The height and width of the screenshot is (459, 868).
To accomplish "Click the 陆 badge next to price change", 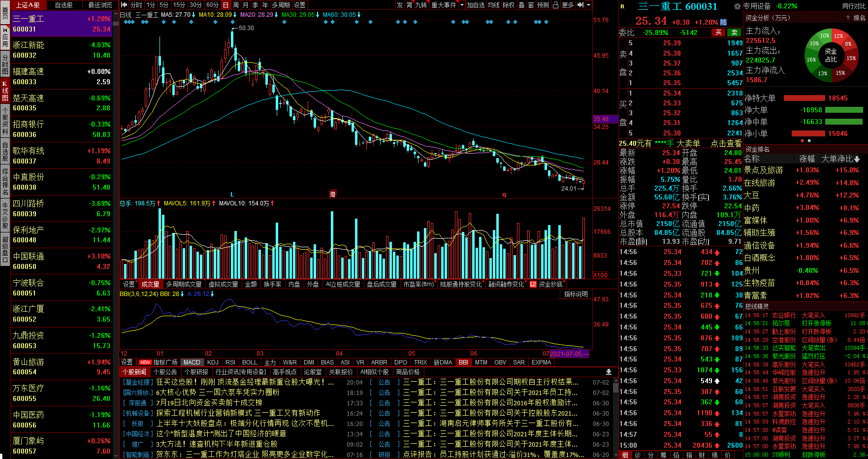I will (723, 22).
